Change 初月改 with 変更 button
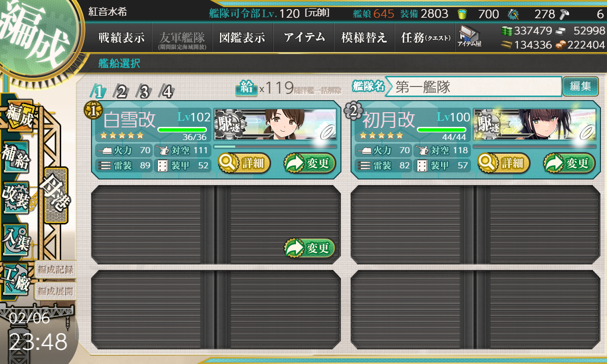The width and height of the screenshot is (607, 364). coord(569,163)
